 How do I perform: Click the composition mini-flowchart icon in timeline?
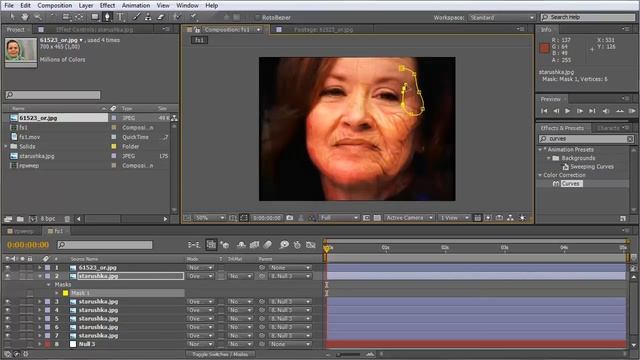pyautogui.click(x=193, y=245)
